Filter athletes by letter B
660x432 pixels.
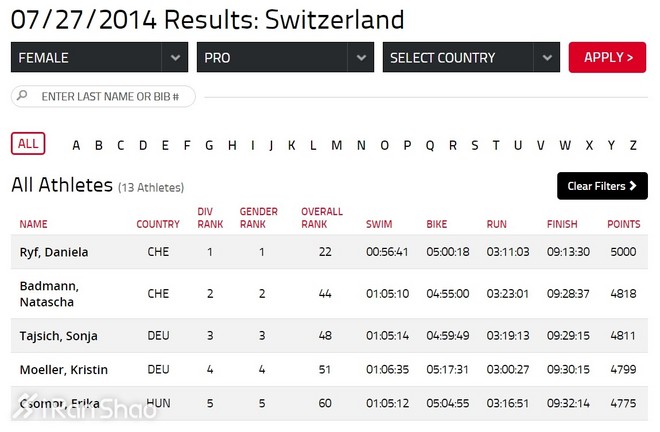pyautogui.click(x=99, y=145)
